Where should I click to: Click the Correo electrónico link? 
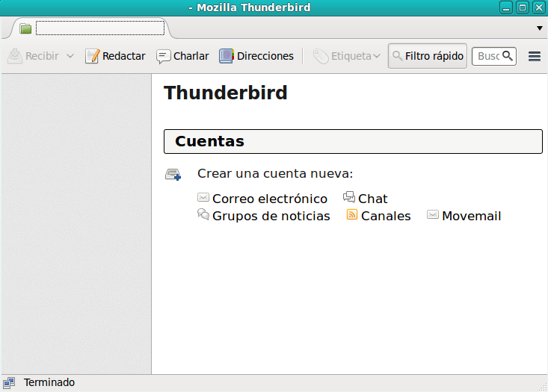[x=270, y=199]
